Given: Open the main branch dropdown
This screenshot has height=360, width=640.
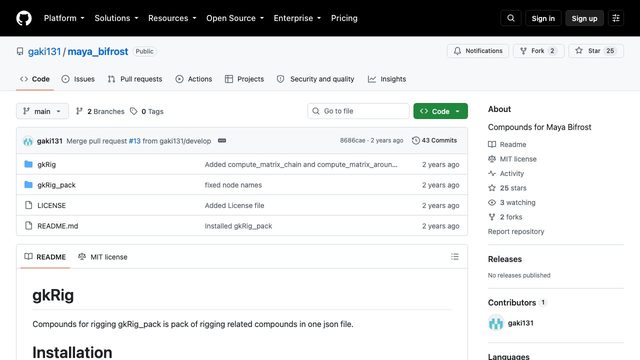Looking at the screenshot, I should [x=42, y=111].
